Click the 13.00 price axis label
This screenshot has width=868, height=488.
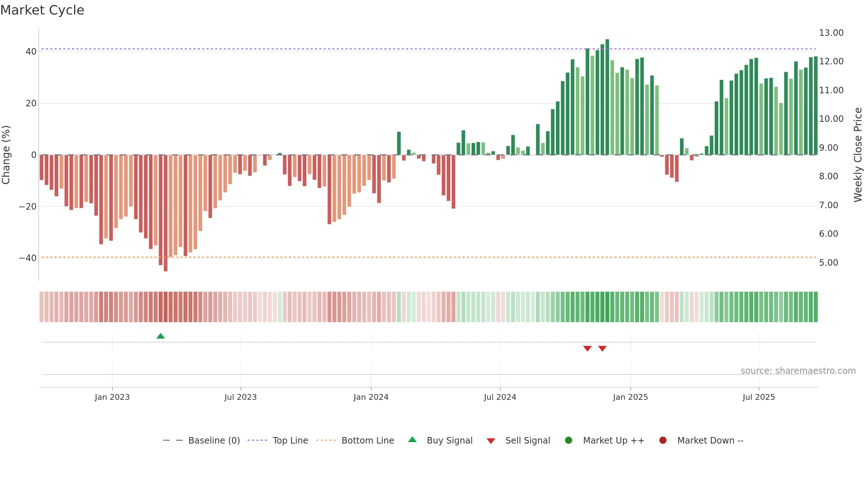pyautogui.click(x=831, y=33)
